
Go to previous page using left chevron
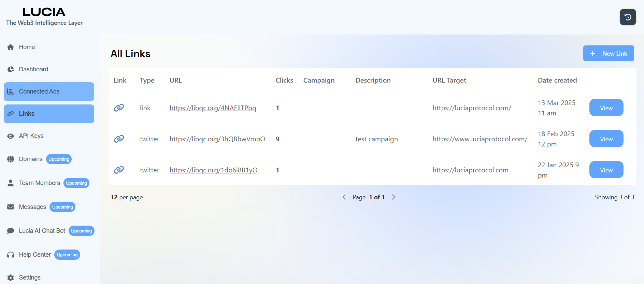tap(344, 197)
